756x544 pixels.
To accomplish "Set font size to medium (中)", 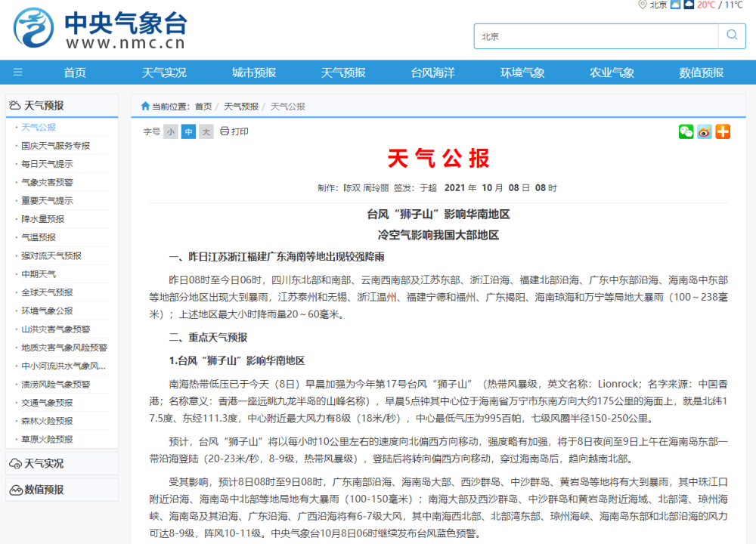I will [188, 131].
